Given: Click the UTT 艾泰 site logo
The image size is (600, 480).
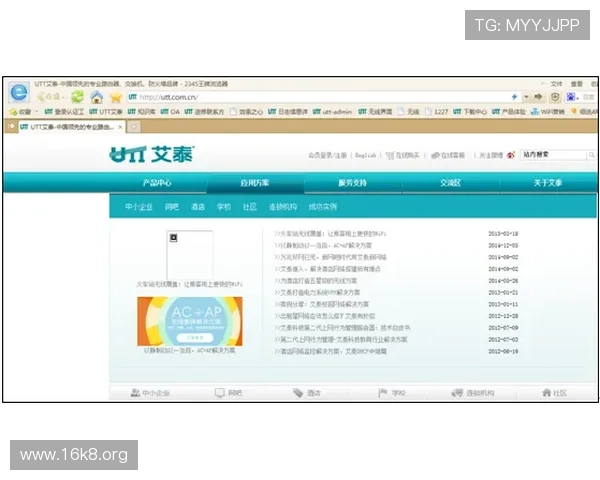Looking at the screenshot, I should [x=152, y=154].
